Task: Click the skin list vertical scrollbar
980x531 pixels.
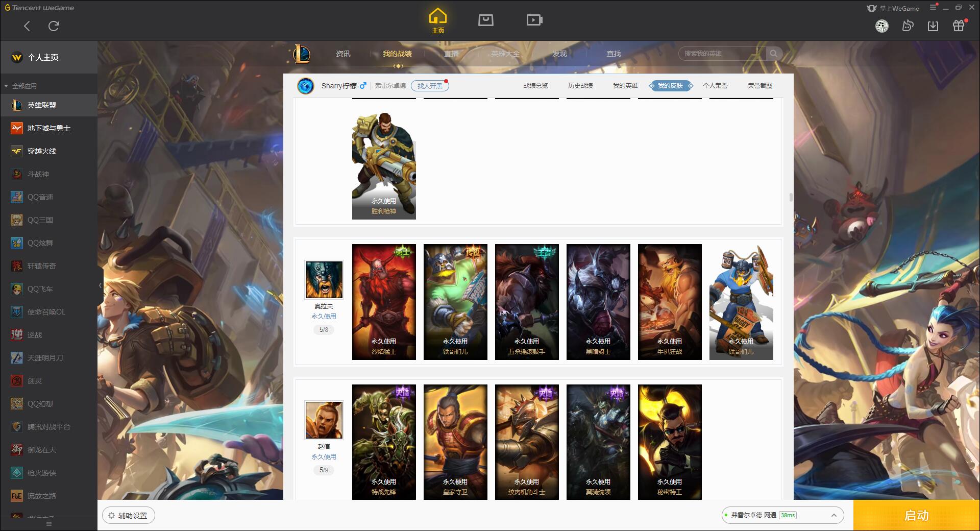Action: point(791,197)
